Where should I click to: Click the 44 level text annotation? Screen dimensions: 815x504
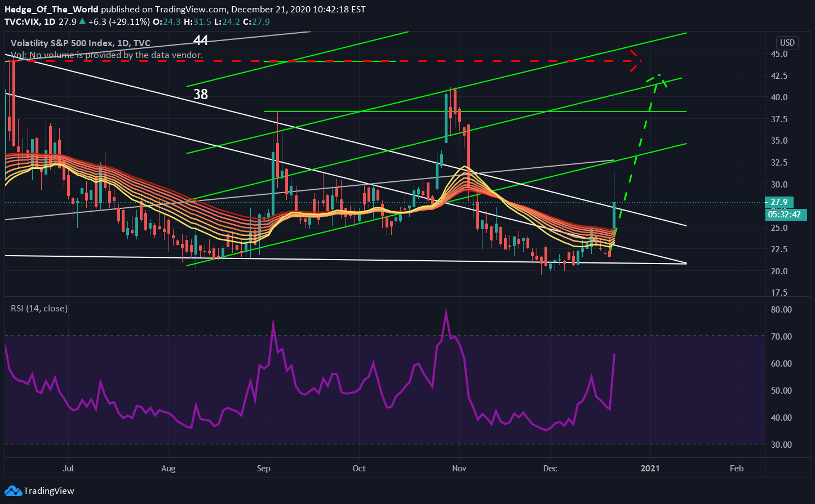pos(201,40)
